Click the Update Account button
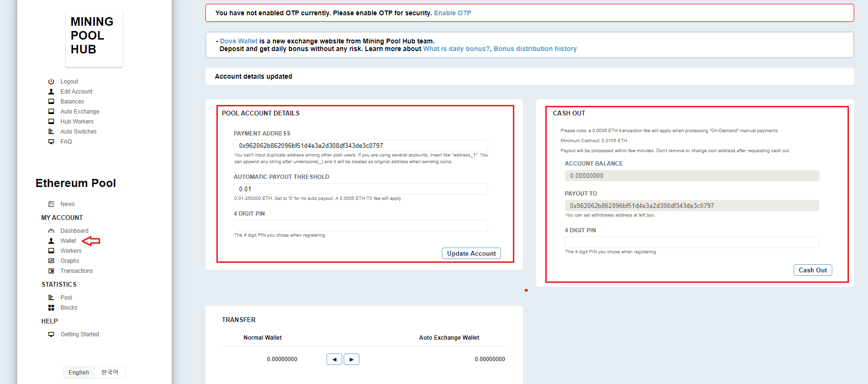Image resolution: width=868 pixels, height=384 pixels. 471,253
